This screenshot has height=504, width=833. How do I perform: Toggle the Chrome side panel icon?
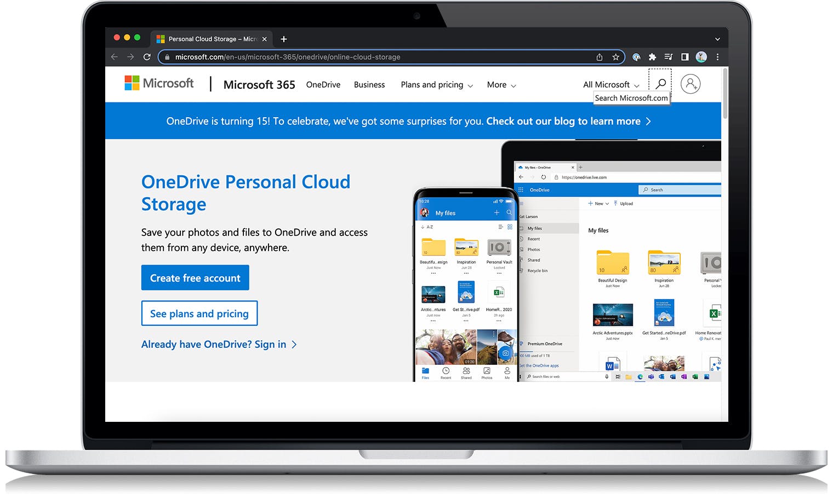[x=684, y=57]
